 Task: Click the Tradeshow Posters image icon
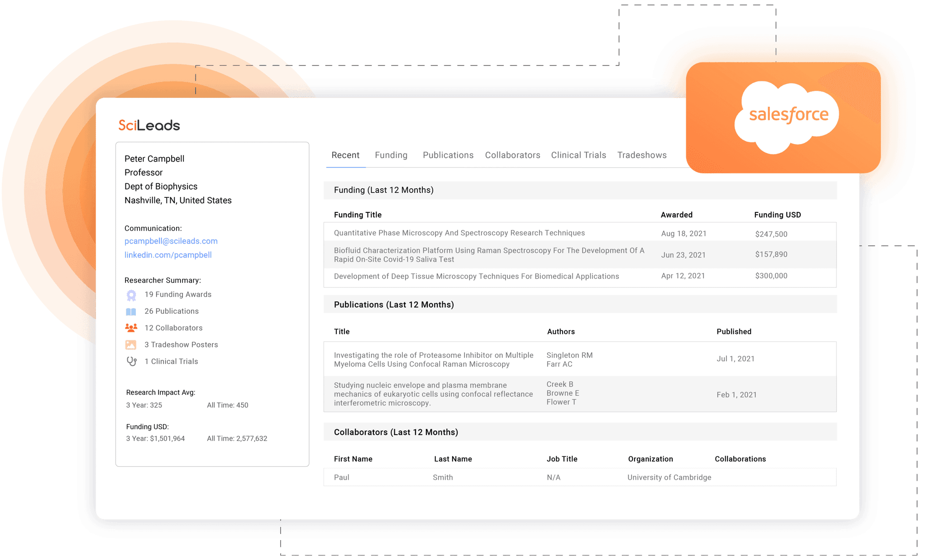pos(131,345)
